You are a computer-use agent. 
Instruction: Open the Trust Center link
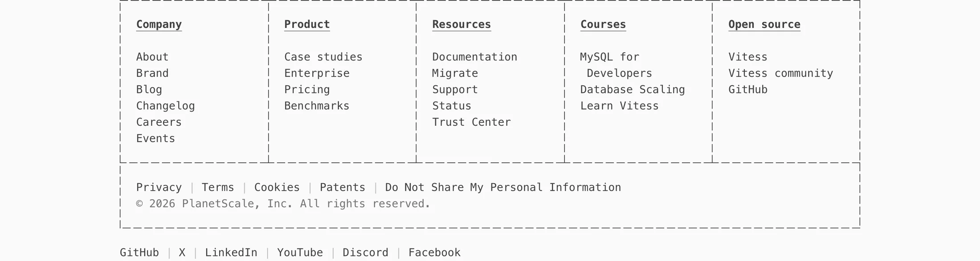(471, 122)
